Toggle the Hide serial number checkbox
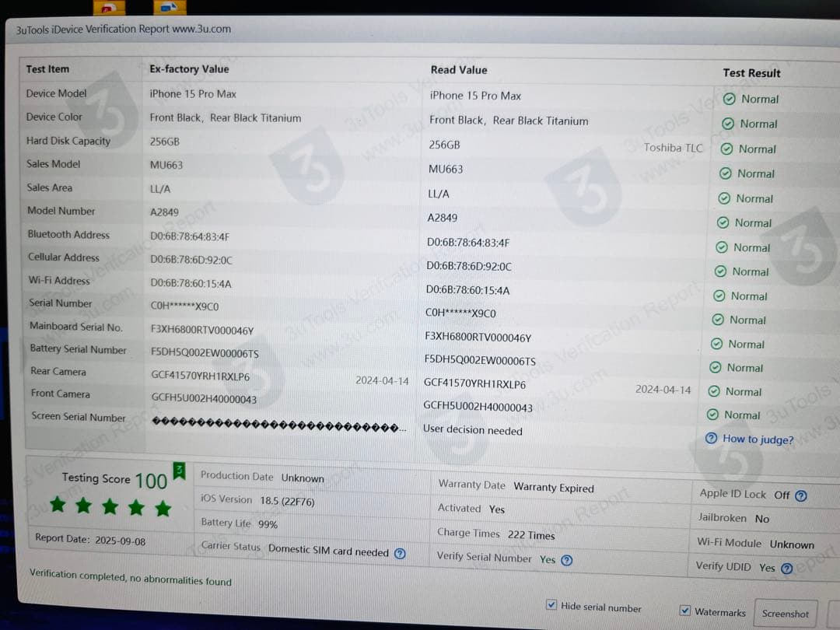 click(x=551, y=605)
